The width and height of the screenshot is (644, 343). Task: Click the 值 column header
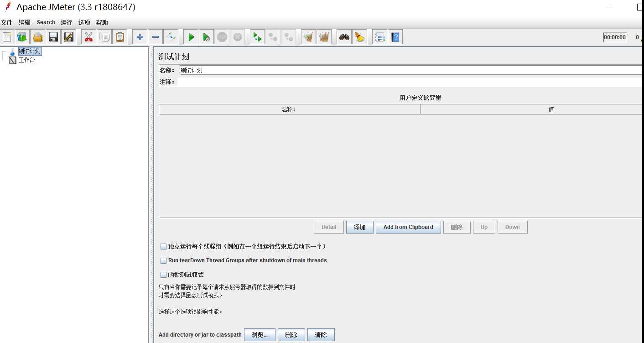click(532, 109)
